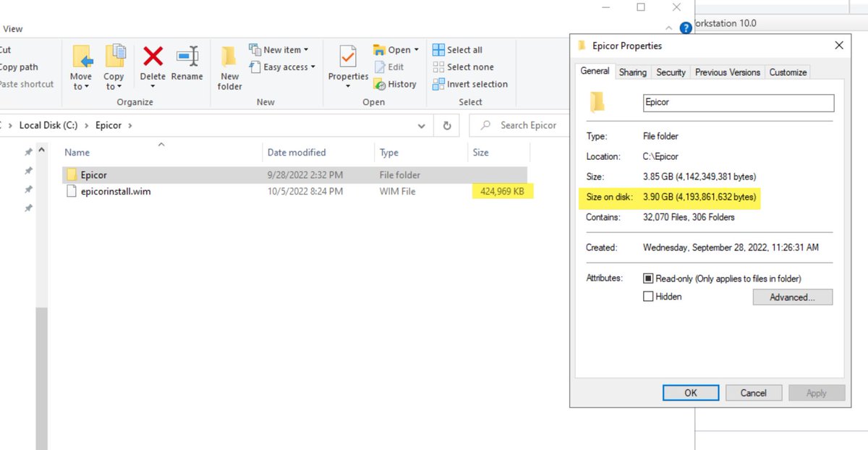Click the Edit ribbon button
The image size is (868, 450).
389,67
